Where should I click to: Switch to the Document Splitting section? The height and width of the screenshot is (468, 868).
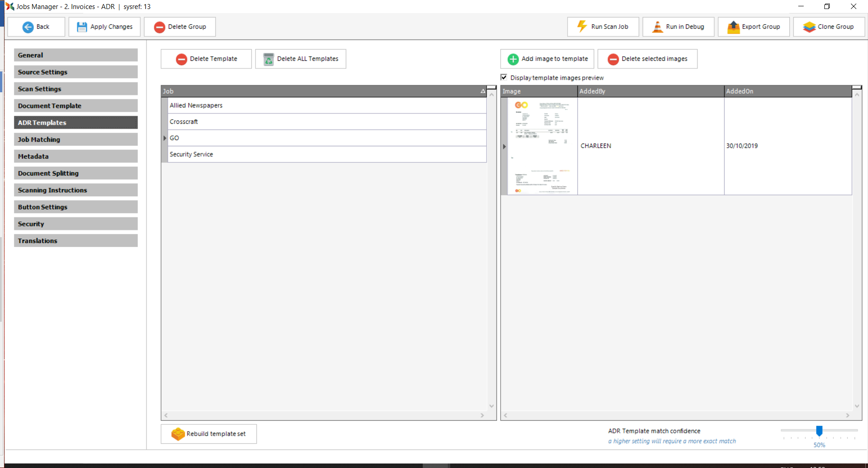click(x=76, y=173)
